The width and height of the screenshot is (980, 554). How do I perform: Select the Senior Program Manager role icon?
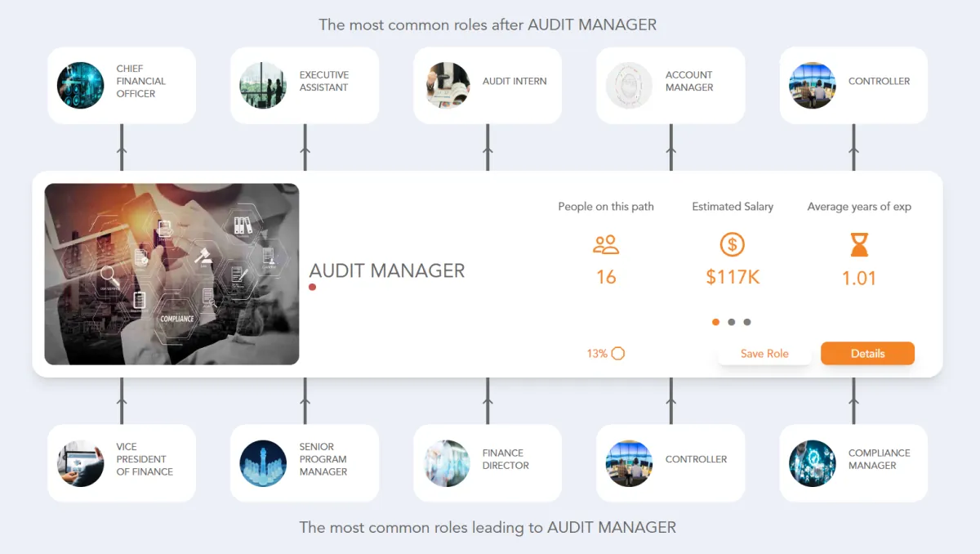(263, 462)
